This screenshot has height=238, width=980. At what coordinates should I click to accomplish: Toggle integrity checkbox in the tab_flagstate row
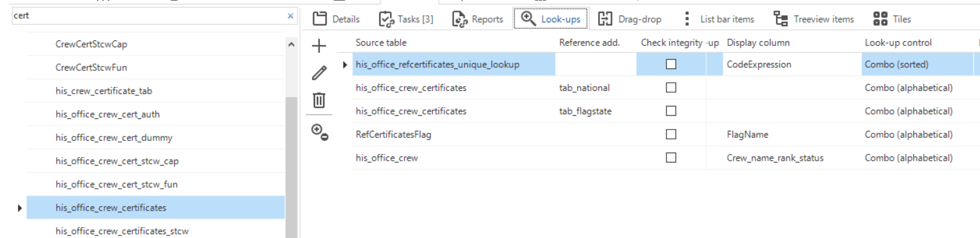click(671, 111)
